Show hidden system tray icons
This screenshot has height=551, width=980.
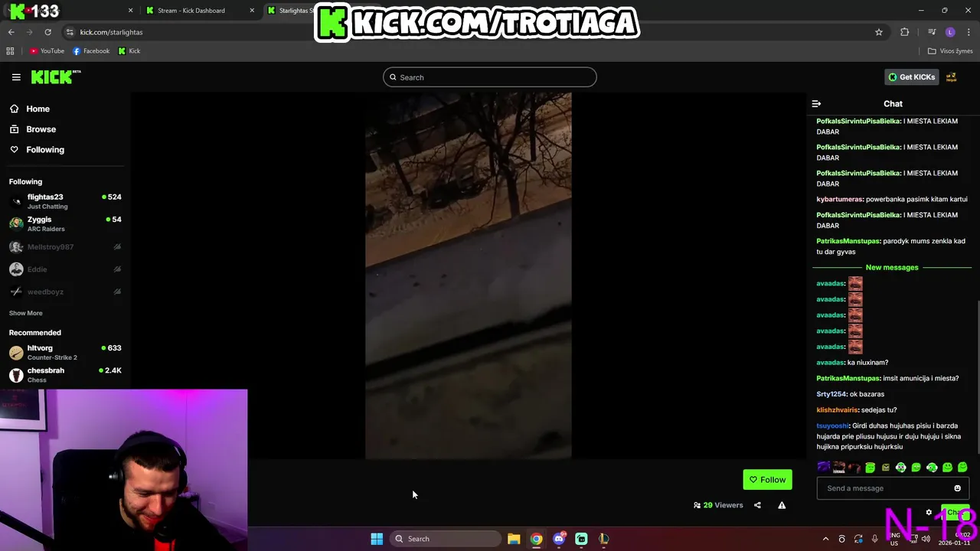(825, 539)
